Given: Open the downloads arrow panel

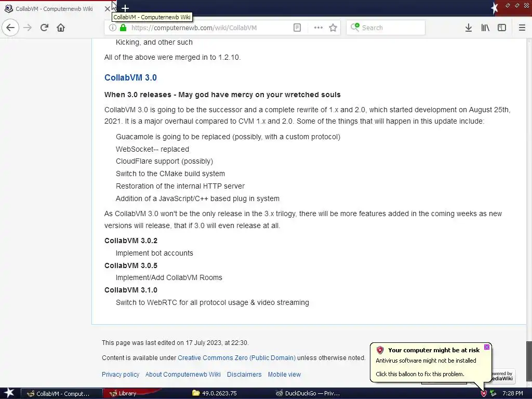Looking at the screenshot, I should [x=469, y=28].
